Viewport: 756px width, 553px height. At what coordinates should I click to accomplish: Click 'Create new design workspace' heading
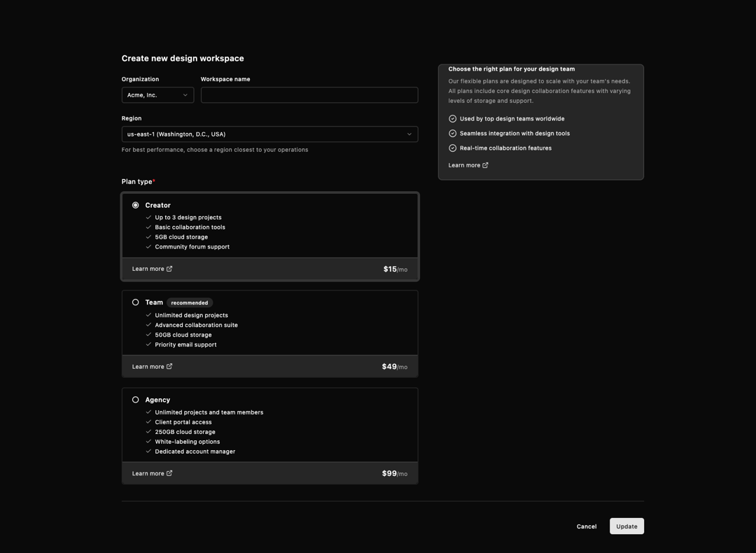click(x=183, y=58)
